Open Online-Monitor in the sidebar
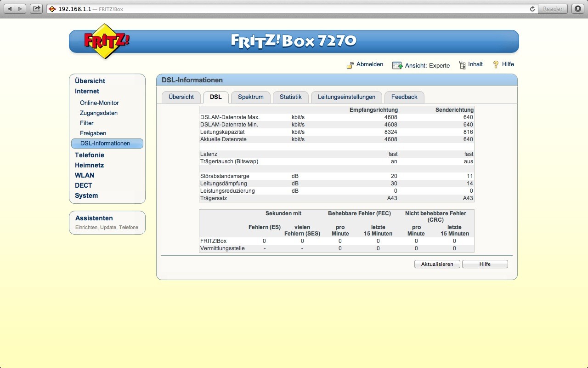This screenshot has height=368, width=588. pyautogui.click(x=99, y=103)
